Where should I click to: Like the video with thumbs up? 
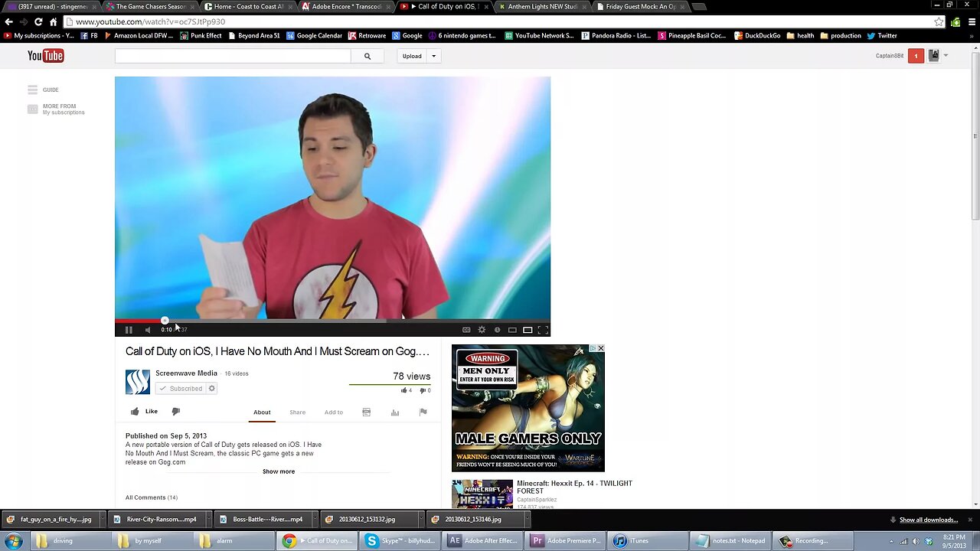[x=144, y=412]
